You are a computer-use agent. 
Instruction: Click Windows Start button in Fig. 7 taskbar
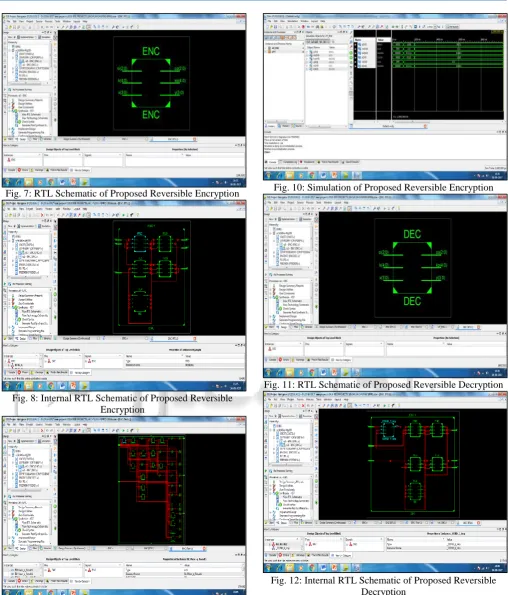[7, 182]
